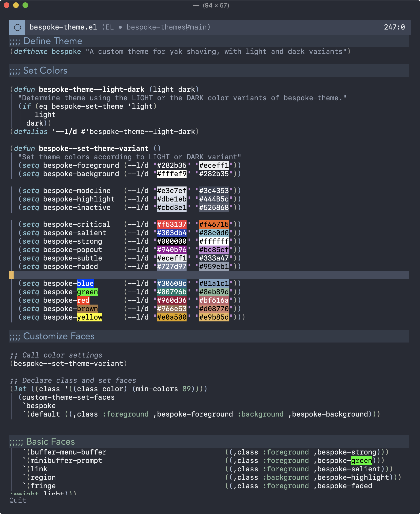Image resolution: width=420 pixels, height=514 pixels.
Task: Click the #333a47 subtle dark swatch
Action: point(214,258)
